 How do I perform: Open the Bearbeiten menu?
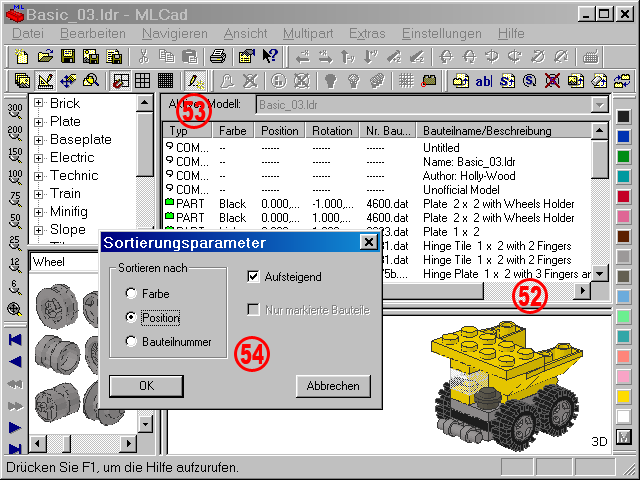pyautogui.click(x=93, y=33)
